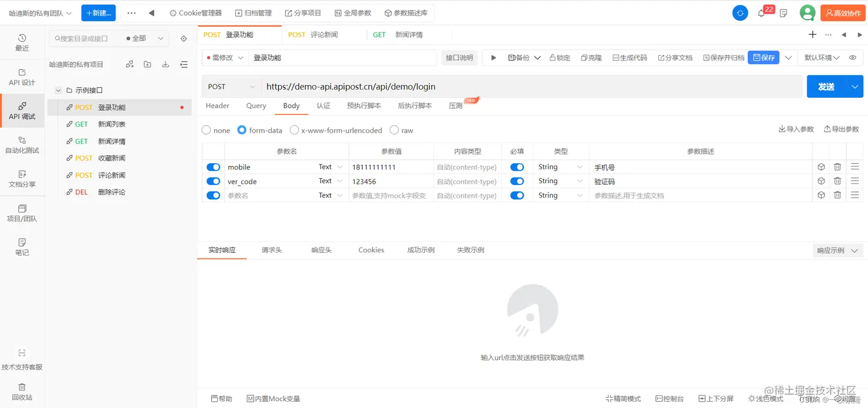Viewport: 868px width, 408px height.
Task: Select the raw body type radio
Action: pyautogui.click(x=394, y=130)
